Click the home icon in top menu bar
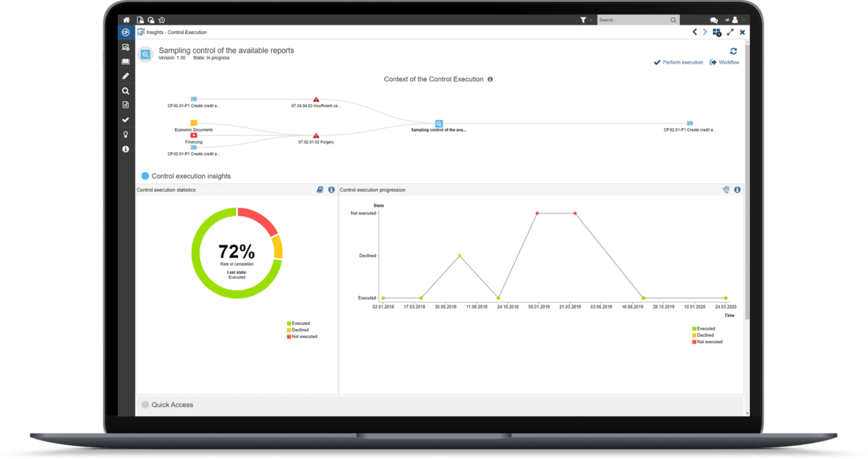Image resolution: width=868 pixels, height=459 pixels. 125,20
